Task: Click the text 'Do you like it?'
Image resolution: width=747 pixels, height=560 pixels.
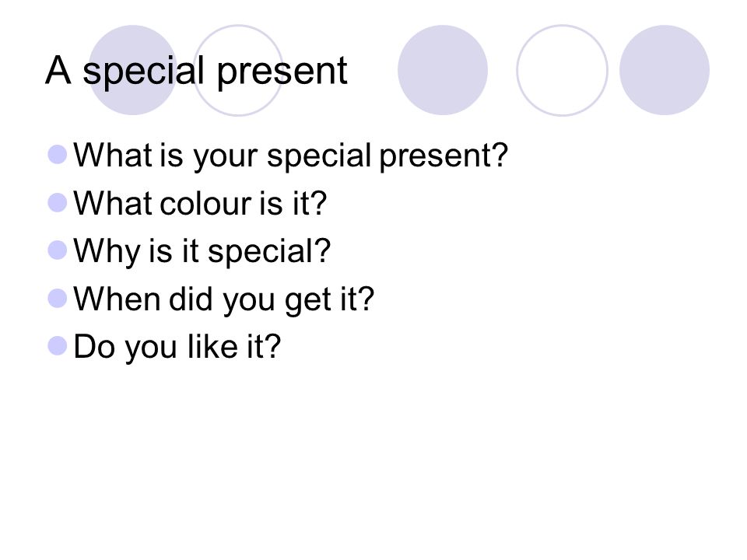Action: 177,347
